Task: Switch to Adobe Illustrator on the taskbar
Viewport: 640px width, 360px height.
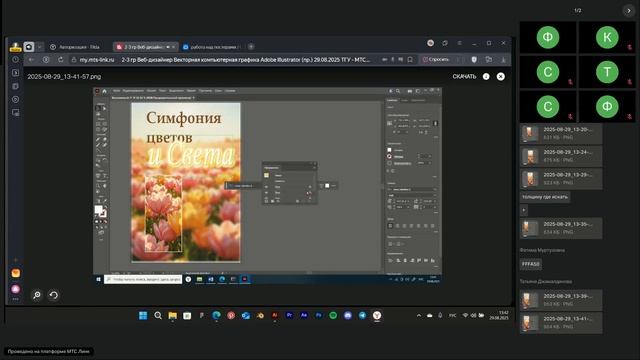Action: (x=275, y=316)
